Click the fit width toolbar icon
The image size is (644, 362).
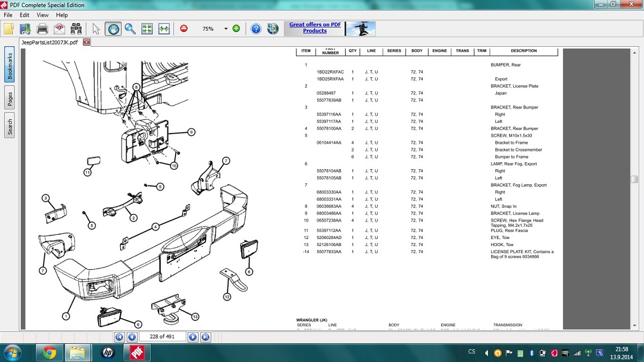164,28
